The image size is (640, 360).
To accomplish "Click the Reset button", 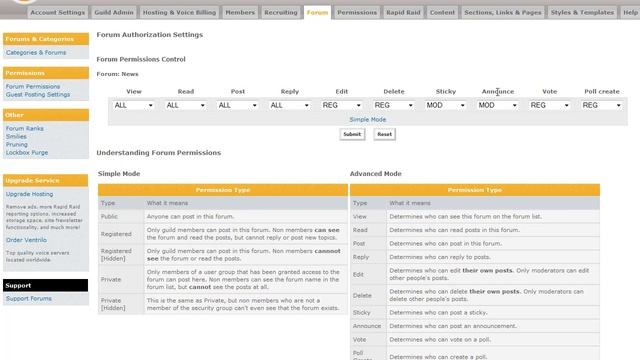I will pos(384,134).
